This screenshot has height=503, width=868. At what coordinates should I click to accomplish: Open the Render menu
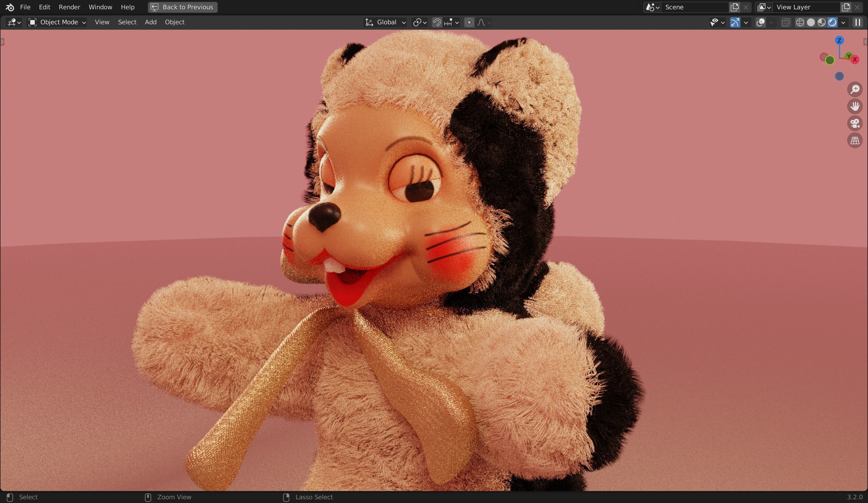69,7
